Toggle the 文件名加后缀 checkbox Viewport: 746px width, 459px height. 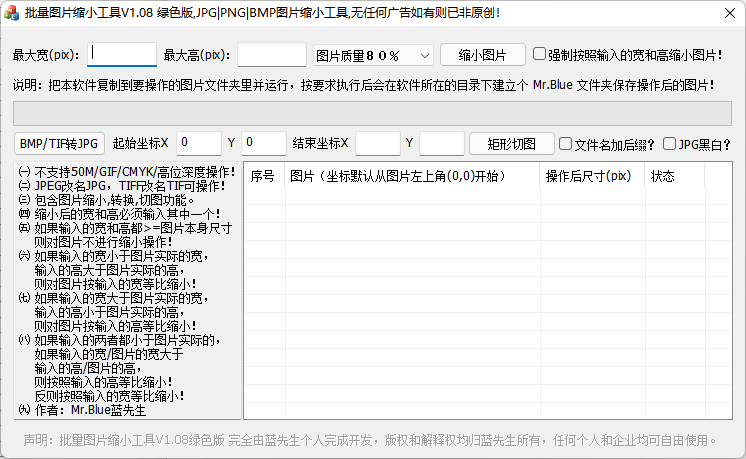point(565,143)
